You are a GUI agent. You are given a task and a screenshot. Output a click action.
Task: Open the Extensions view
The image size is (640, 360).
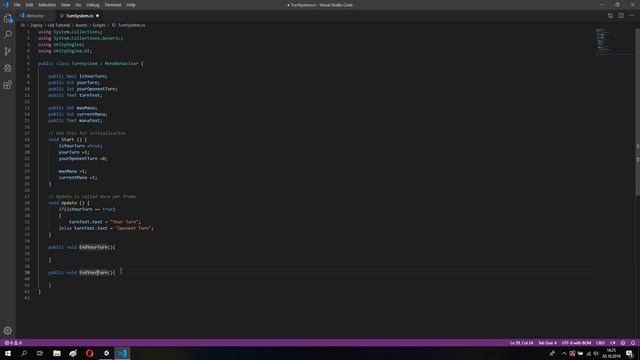[x=8, y=85]
